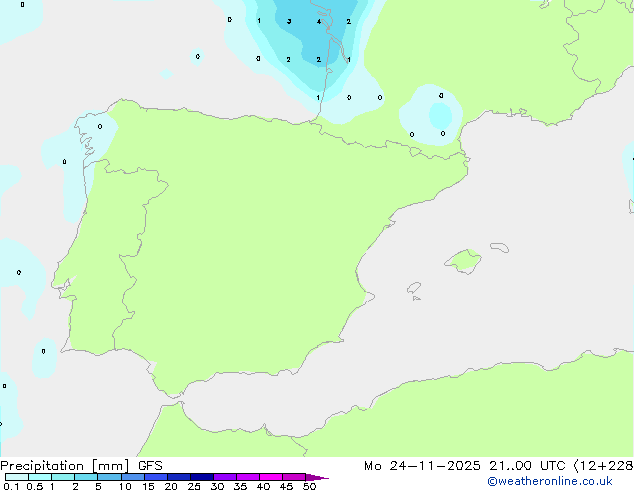Select the 45–50 mm legend color swatch
The image size is (634, 490).
294,477
